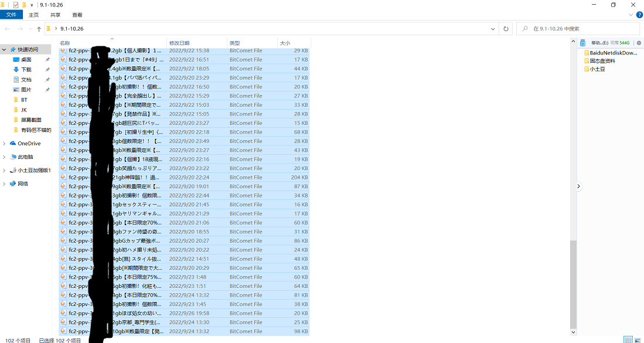The width and height of the screenshot is (644, 343).
Task: Expand the 此电脑 tree node
Action: [4, 157]
